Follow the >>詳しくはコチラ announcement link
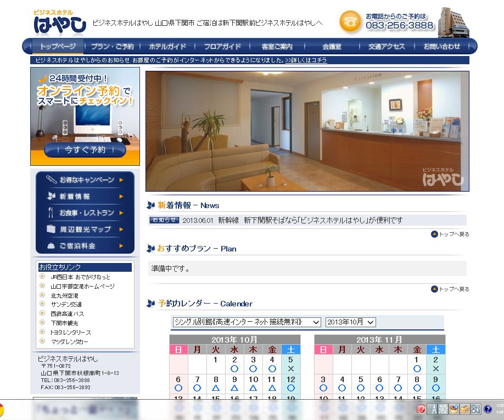Viewport: 504px width, 420px height. (x=306, y=60)
